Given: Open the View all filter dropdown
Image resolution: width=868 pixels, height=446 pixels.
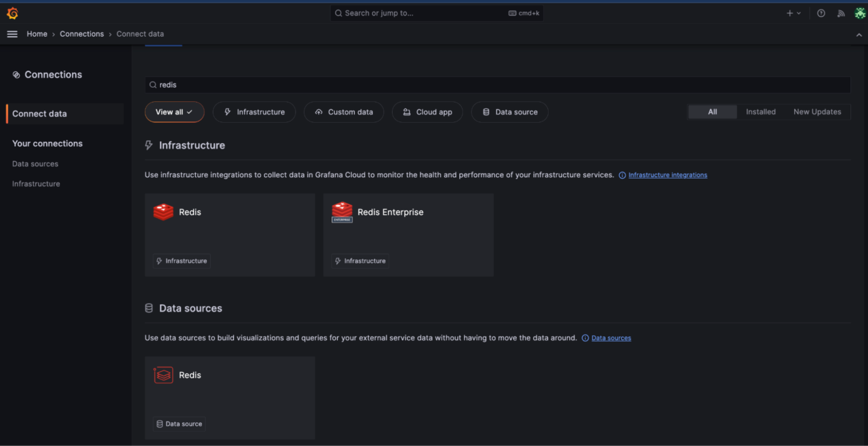Looking at the screenshot, I should point(174,111).
